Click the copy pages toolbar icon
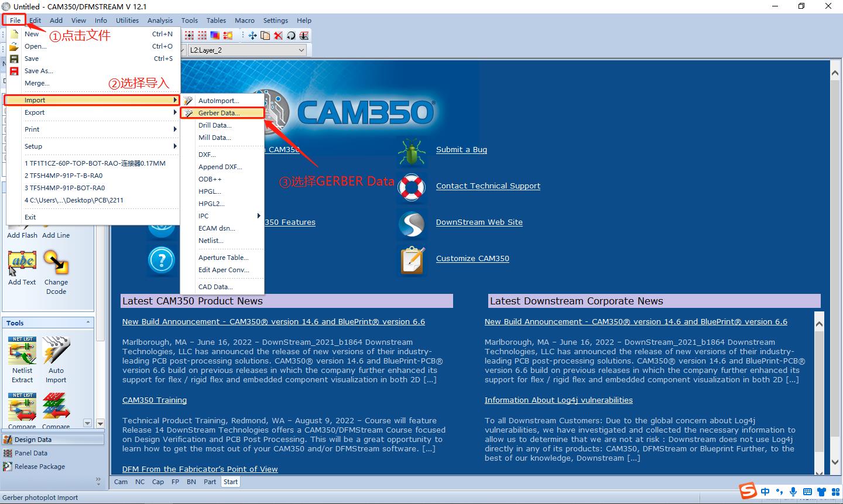Screen dimensions: 843x504 pyautogui.click(x=265, y=36)
